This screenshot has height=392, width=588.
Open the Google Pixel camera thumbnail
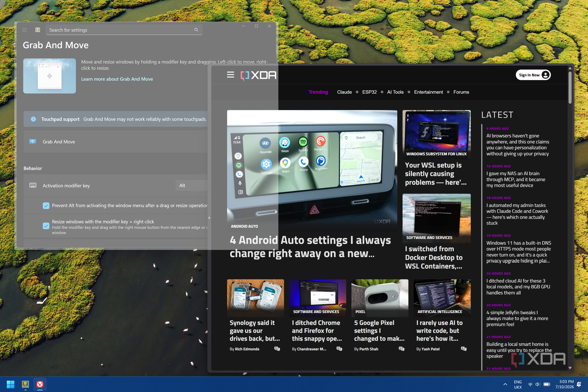[380, 298]
